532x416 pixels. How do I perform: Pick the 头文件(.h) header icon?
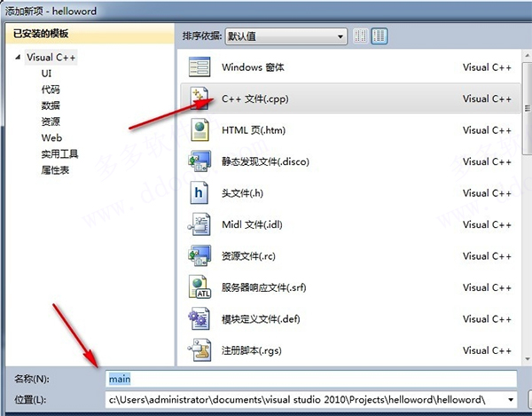199,192
